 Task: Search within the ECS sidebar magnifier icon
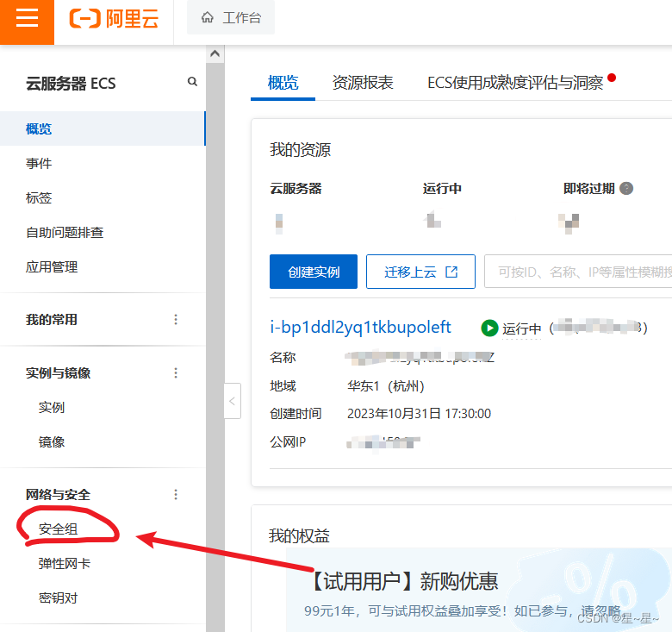point(192,81)
